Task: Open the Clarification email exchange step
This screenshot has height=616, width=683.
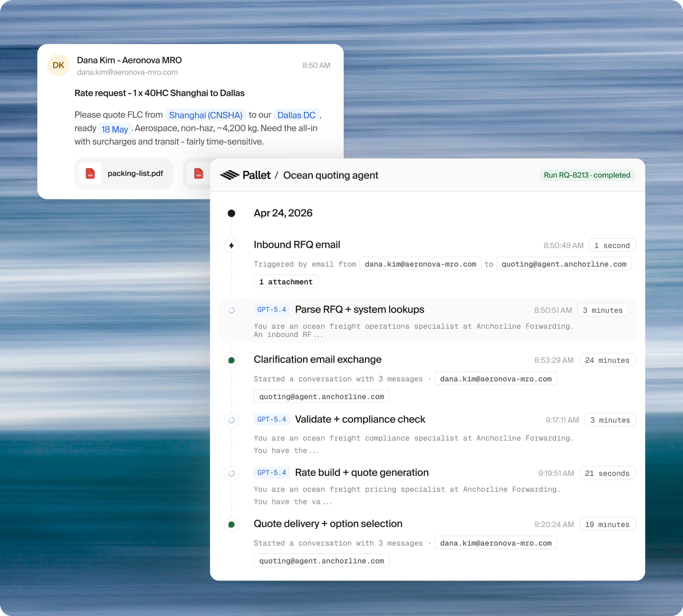Action: [x=318, y=360]
